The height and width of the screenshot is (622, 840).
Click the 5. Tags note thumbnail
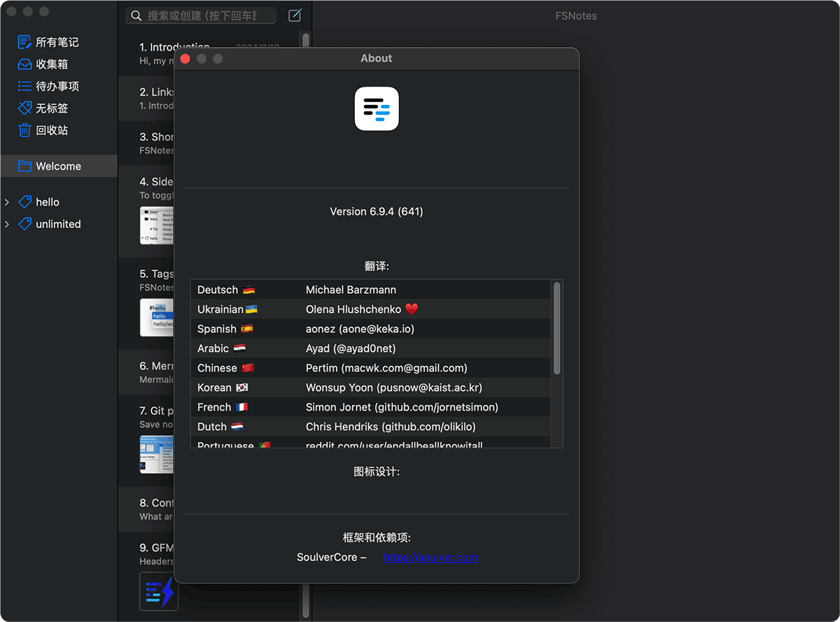156,318
